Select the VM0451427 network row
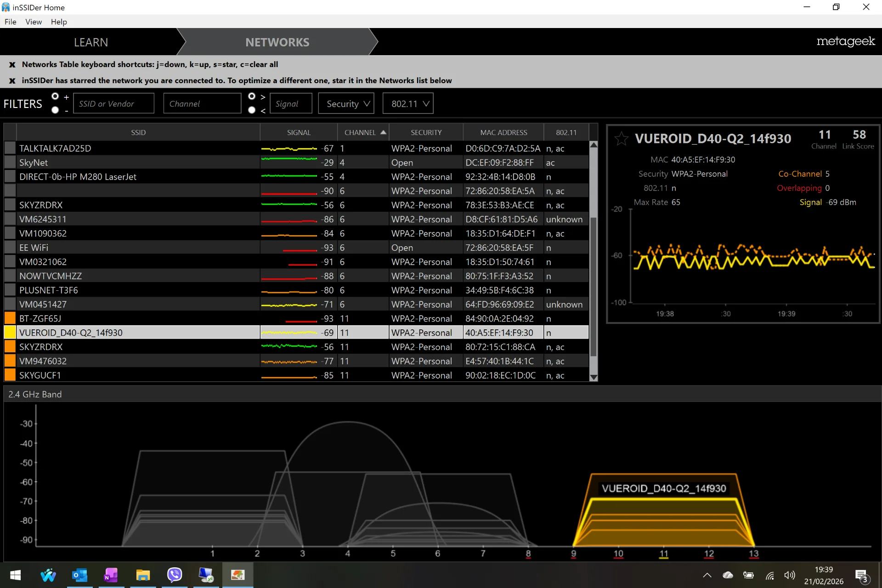This screenshot has width=882, height=588. [x=296, y=305]
